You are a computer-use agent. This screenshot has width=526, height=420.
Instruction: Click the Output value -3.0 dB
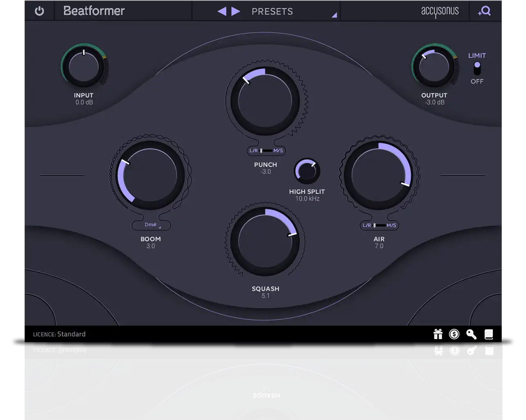tap(435, 103)
